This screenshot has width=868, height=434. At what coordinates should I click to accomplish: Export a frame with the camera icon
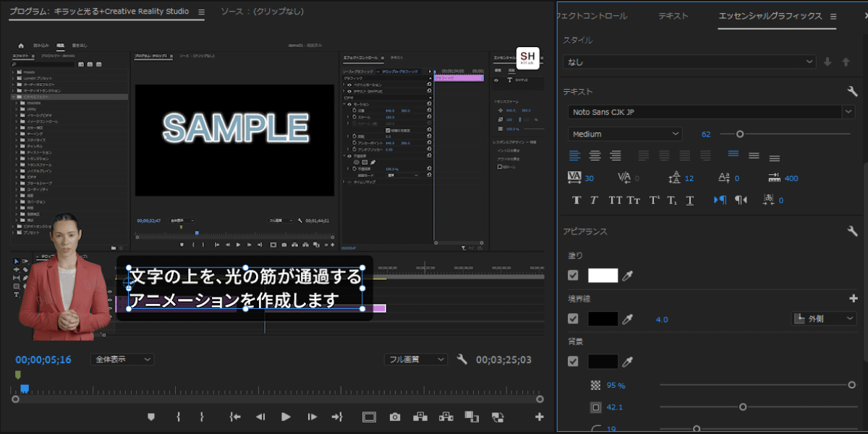395,417
